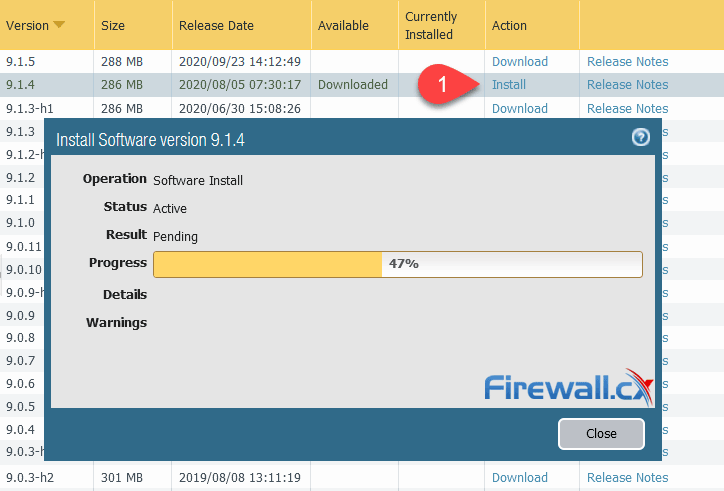Click the Close button in install dialog
The image size is (724, 491).
click(x=601, y=434)
